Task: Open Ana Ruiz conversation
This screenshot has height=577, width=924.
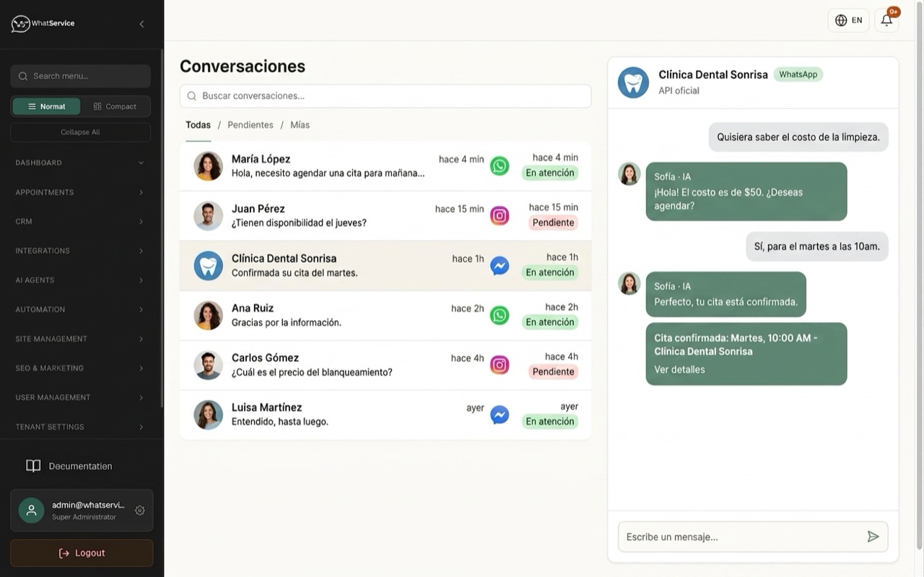Action: 385,316
